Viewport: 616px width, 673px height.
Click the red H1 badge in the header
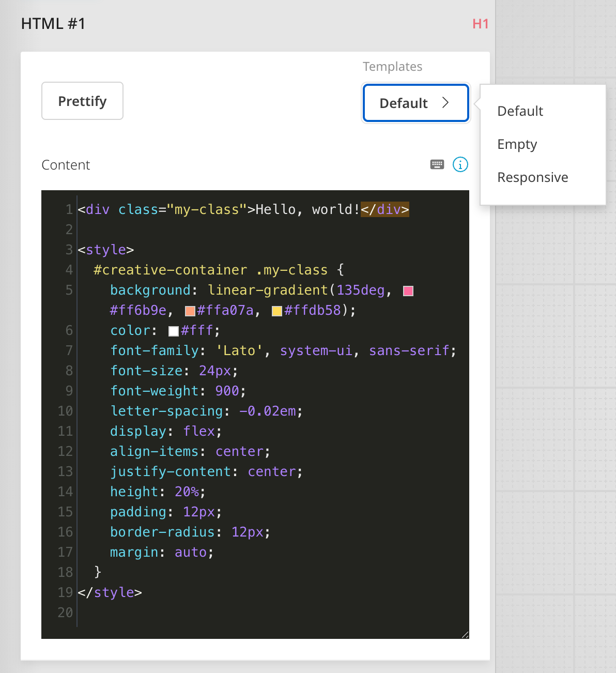480,24
